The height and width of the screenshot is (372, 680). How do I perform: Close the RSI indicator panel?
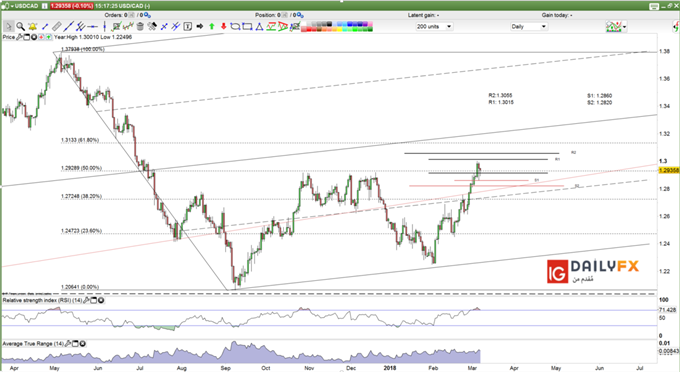[x=101, y=300]
